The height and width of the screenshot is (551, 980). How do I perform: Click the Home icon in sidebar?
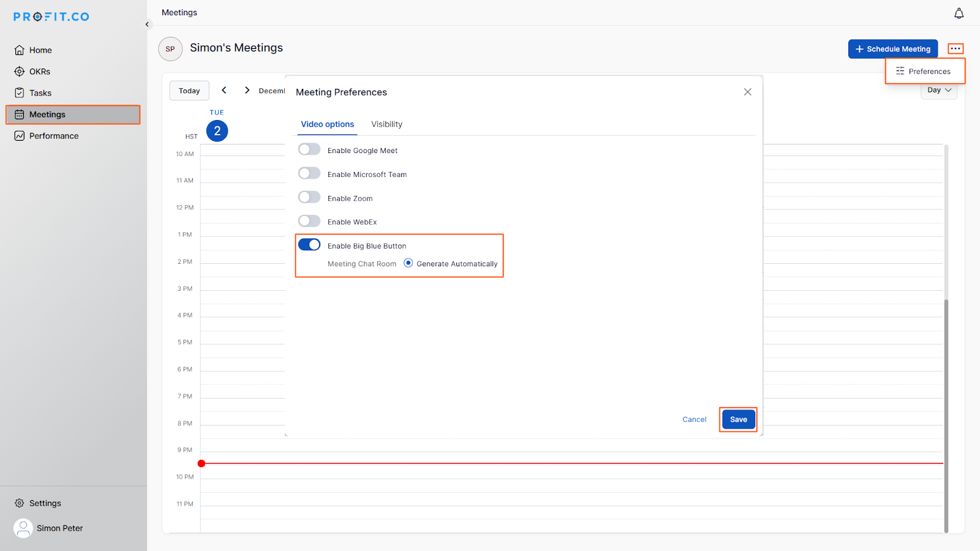(x=20, y=50)
